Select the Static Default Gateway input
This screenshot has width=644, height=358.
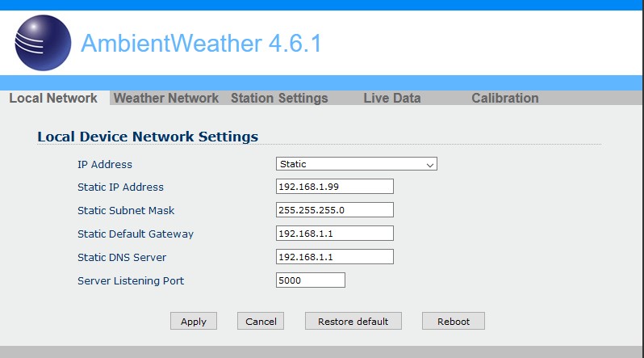tap(334, 234)
